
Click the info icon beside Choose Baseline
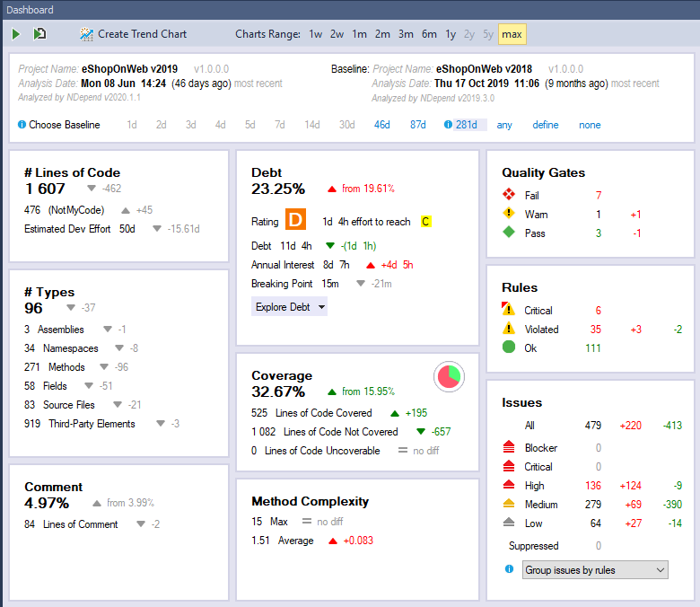(x=22, y=125)
